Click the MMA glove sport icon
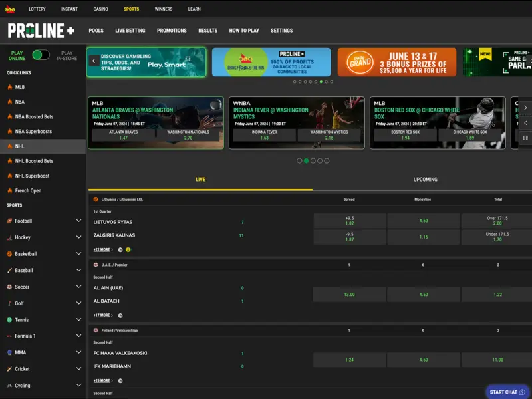The height and width of the screenshot is (399, 532). 9,352
